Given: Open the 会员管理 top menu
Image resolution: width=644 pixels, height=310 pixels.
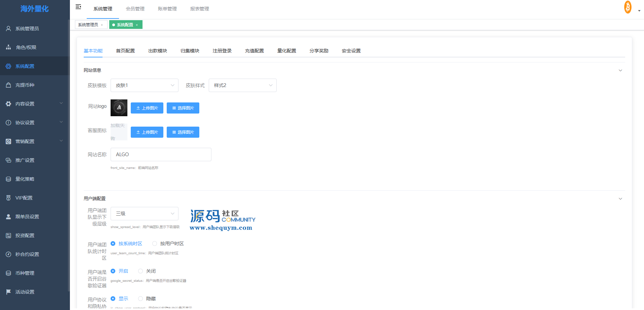Looking at the screenshot, I should coord(135,9).
